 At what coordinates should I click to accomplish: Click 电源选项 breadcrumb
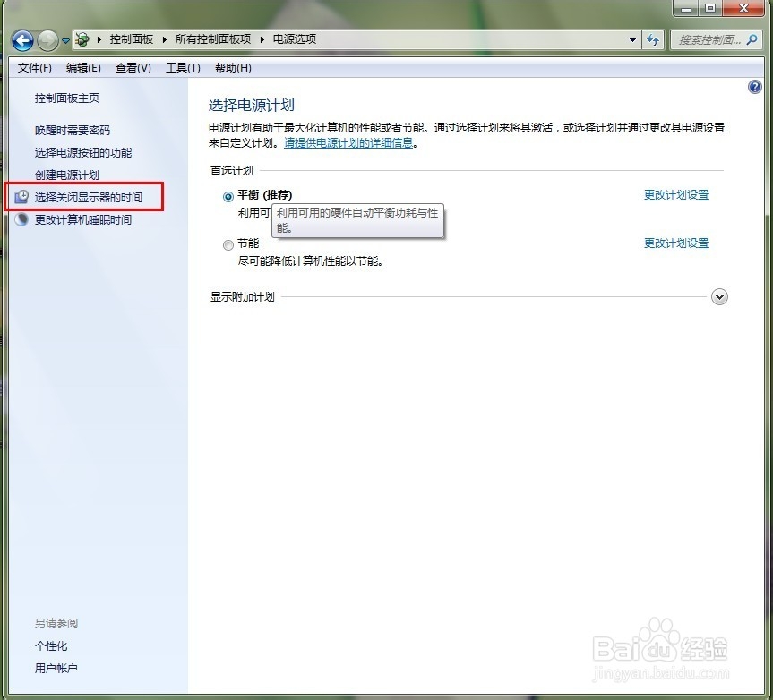point(295,39)
